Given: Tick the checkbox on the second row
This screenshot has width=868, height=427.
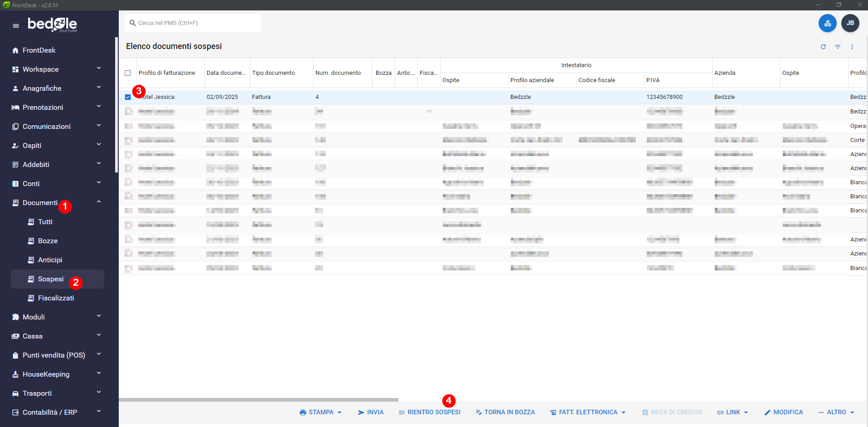Looking at the screenshot, I should point(128,111).
